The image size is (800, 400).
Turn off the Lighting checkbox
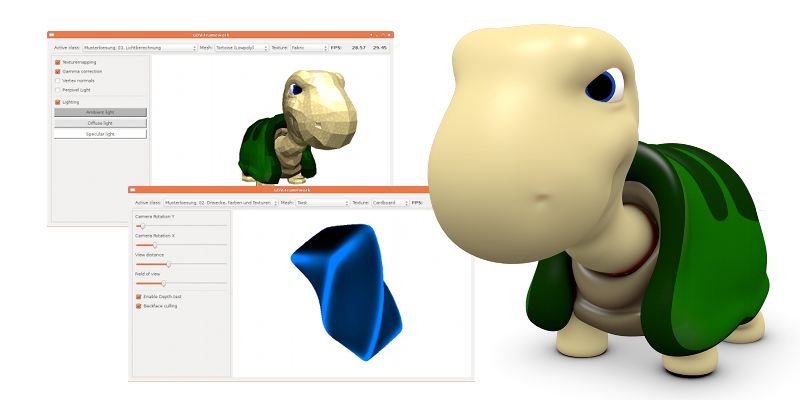point(58,102)
